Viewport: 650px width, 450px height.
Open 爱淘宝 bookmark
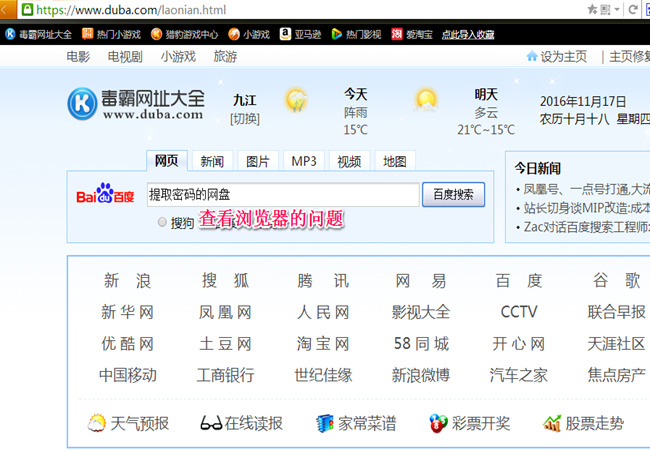(x=412, y=34)
